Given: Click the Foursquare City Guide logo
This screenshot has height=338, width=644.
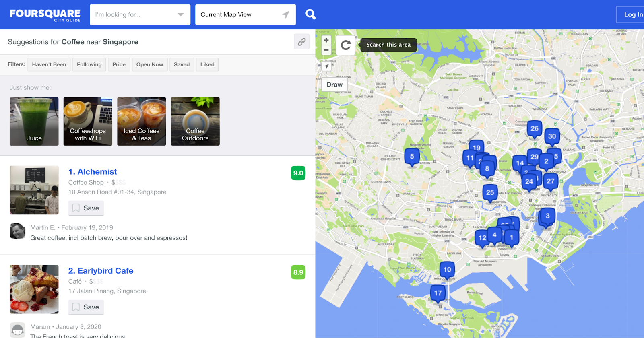Looking at the screenshot, I should [45, 15].
